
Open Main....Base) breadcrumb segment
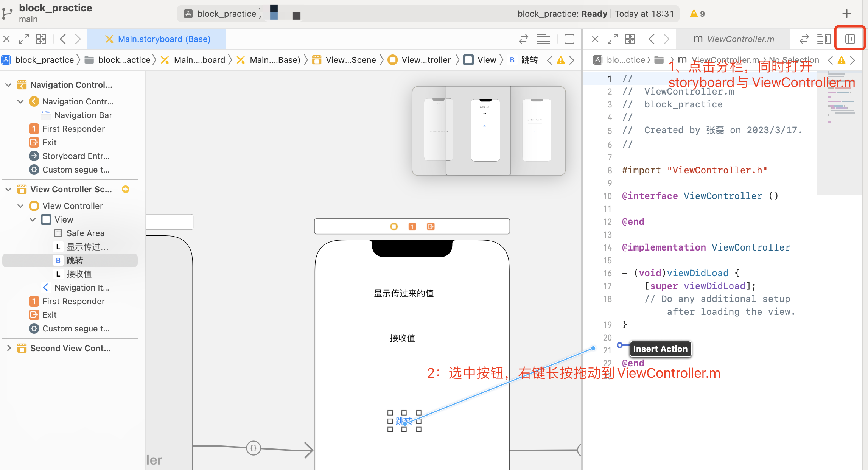268,60
